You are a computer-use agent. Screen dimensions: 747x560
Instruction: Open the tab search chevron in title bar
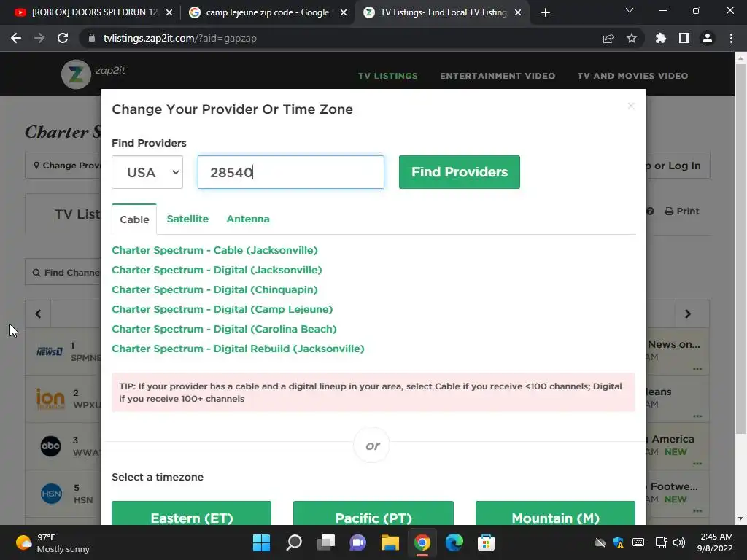[x=630, y=10]
